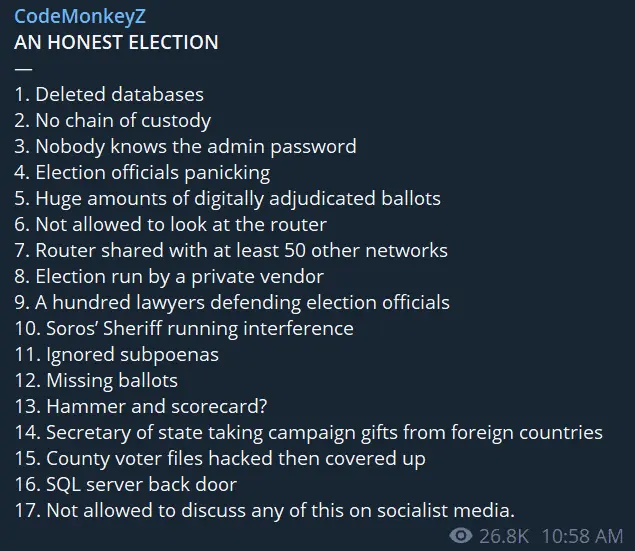Click the 'No chain of custody' line

112,121
